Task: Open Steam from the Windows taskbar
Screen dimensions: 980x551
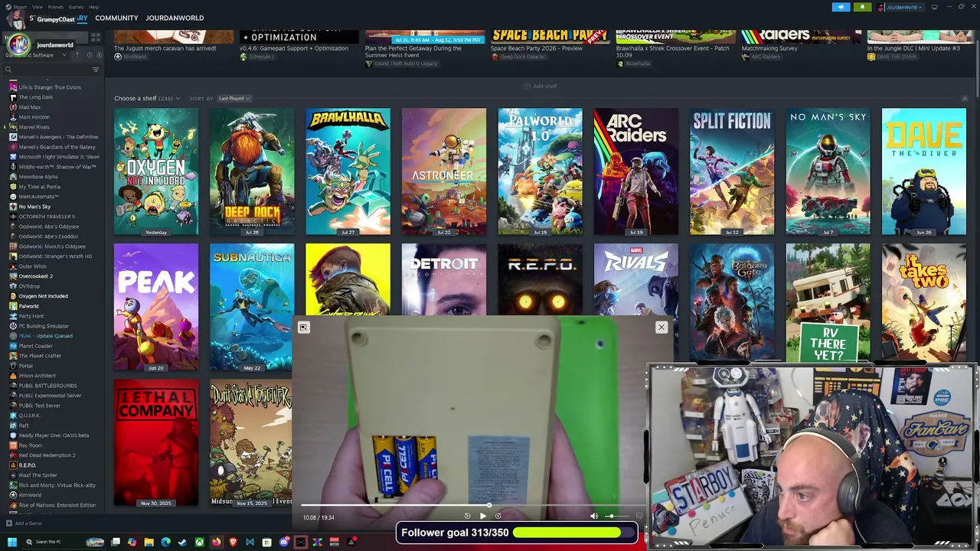Action: click(x=182, y=543)
